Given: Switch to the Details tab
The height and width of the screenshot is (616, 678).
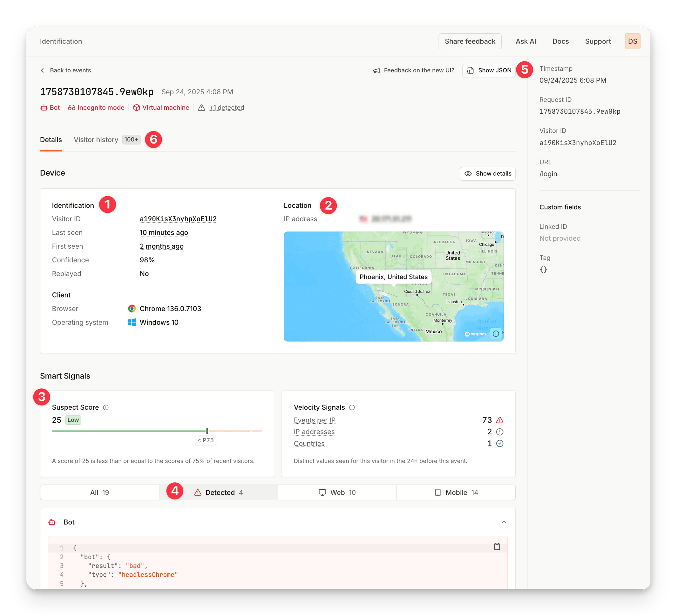Looking at the screenshot, I should tap(51, 140).
